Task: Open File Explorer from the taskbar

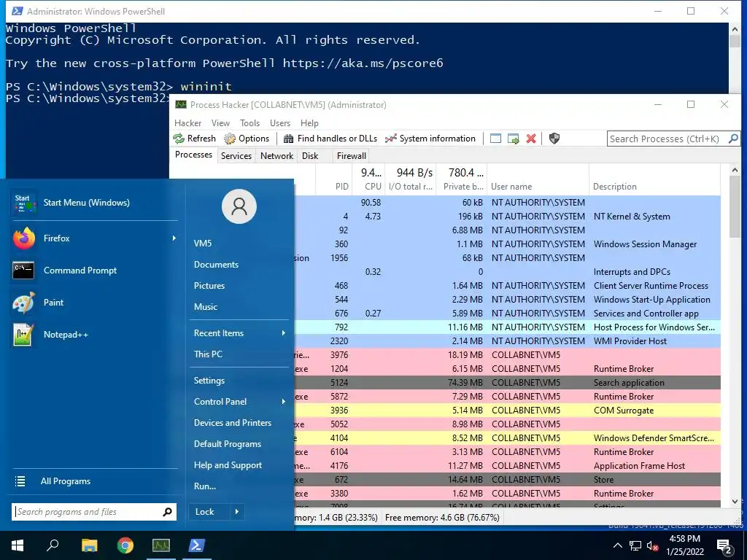Action: pyautogui.click(x=89, y=545)
